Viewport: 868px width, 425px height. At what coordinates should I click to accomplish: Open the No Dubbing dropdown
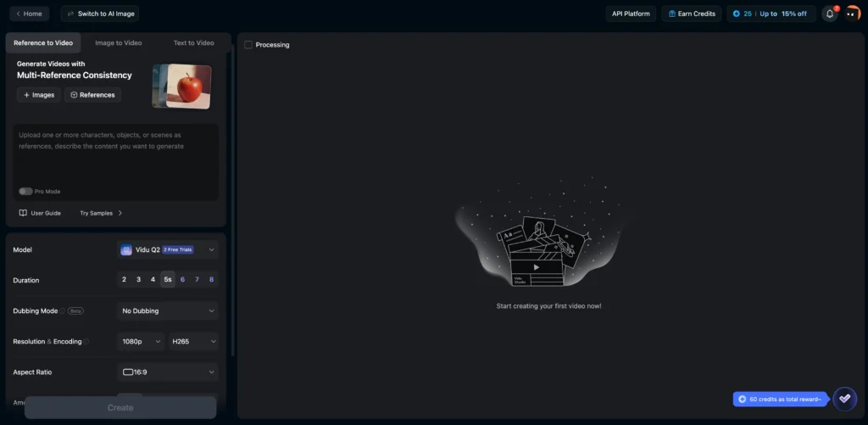(167, 310)
